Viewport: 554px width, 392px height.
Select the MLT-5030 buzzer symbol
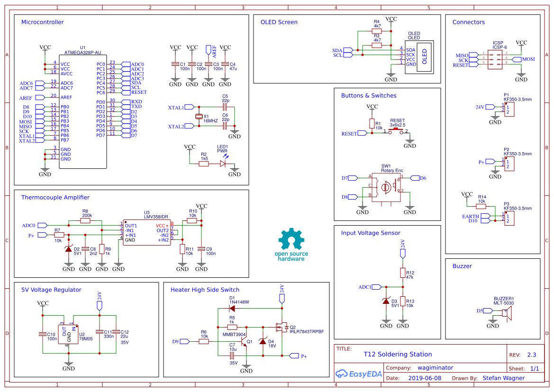click(x=507, y=314)
